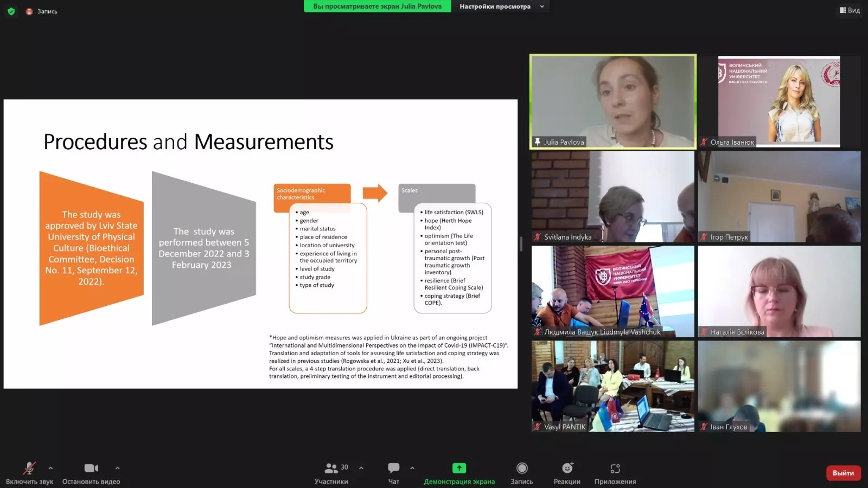This screenshot has height=488, width=868.
Task: Select Julia Pavlova's video tile
Action: (x=612, y=101)
